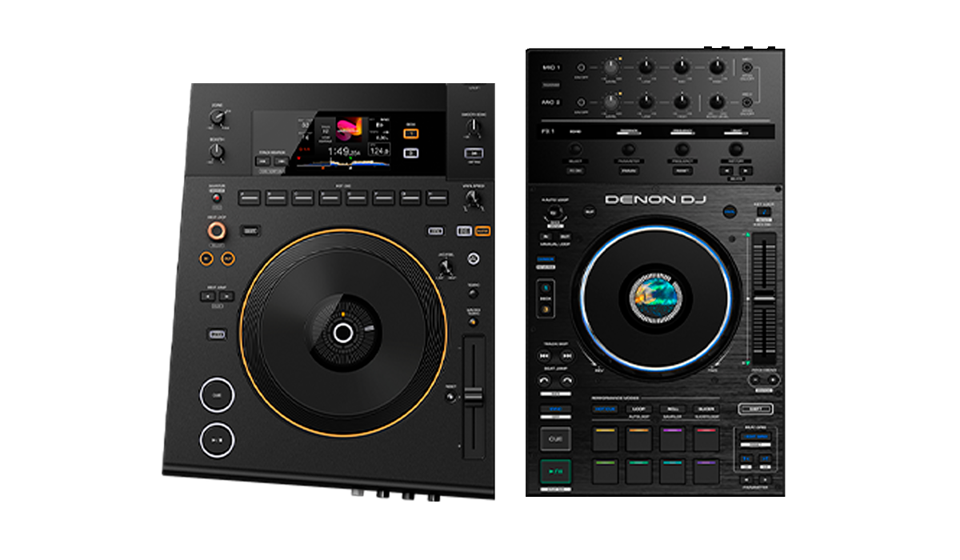Enable the SLIP button on the Pioneer player
This screenshot has height=560, width=960.
pos(217,334)
